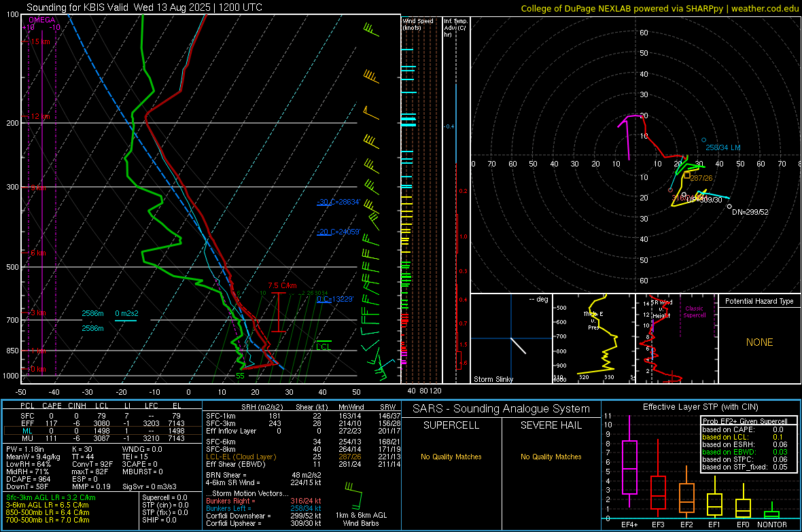The height and width of the screenshot is (532, 802).
Task: Click the 'SigSvr = 0 m3/s3' value
Action: coord(150,487)
